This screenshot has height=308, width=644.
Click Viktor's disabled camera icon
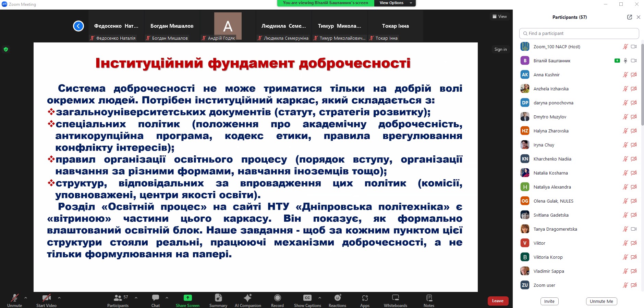[x=634, y=243]
